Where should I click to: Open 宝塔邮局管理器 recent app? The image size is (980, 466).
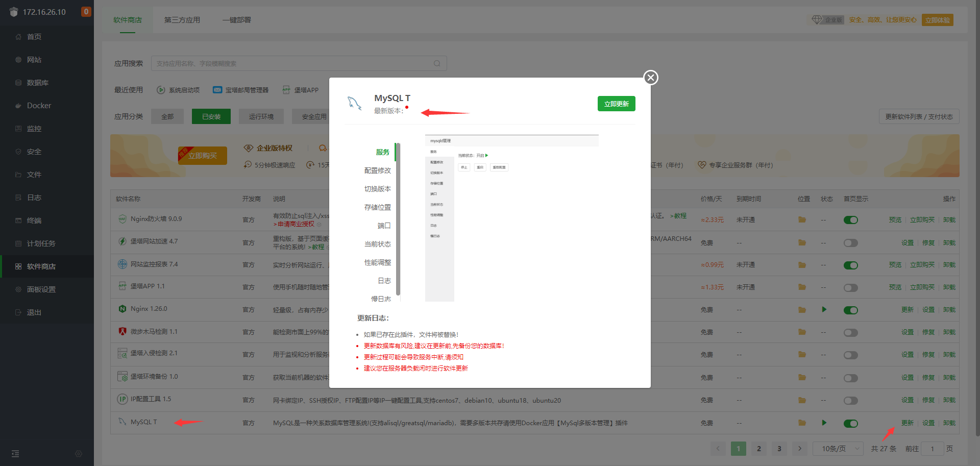[x=240, y=90]
